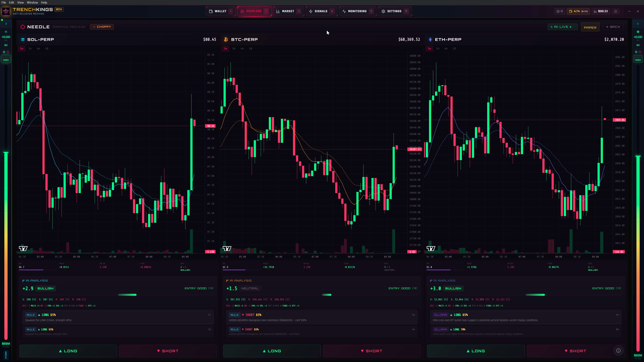
Task: Open Monitoring via the waveform icon
Action: point(344,11)
